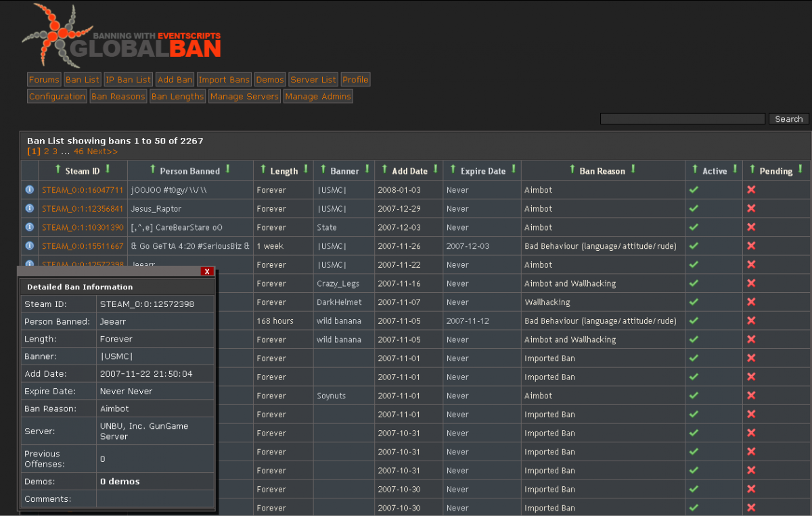This screenshot has width=812, height=516.
Task: Toggle Active checkmark for Soynuts row
Action: coord(694,396)
